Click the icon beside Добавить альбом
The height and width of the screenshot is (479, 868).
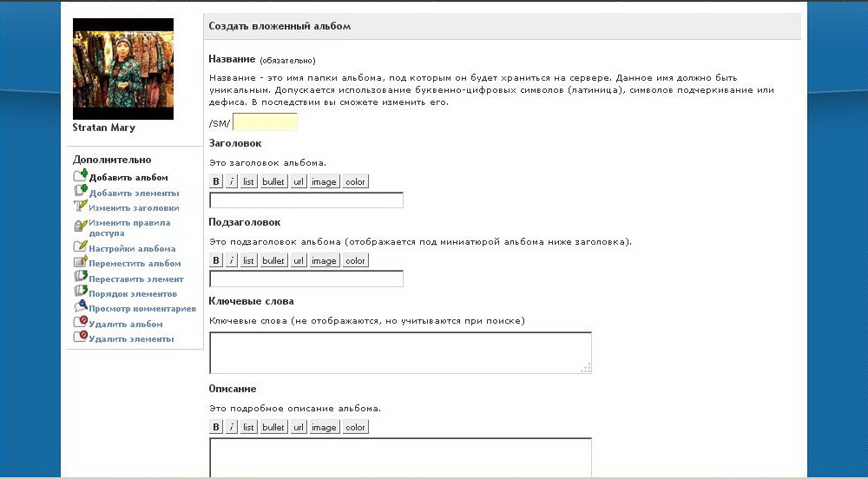pos(81,176)
